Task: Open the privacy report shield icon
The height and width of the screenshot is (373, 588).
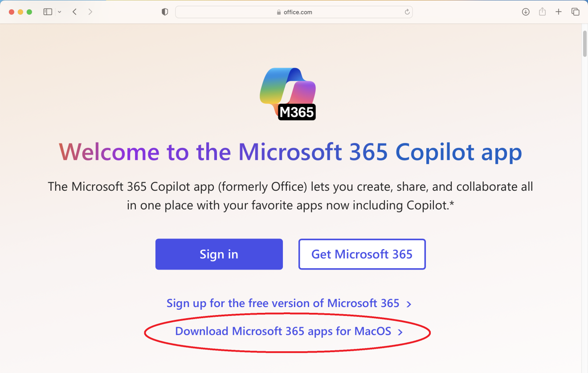Action: 165,12
